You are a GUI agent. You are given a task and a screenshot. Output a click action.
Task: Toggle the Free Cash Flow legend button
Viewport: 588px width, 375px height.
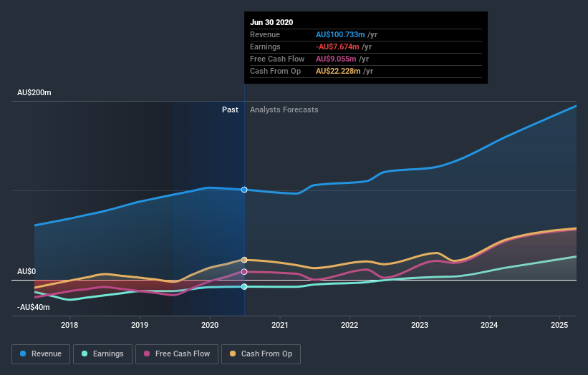(177, 354)
